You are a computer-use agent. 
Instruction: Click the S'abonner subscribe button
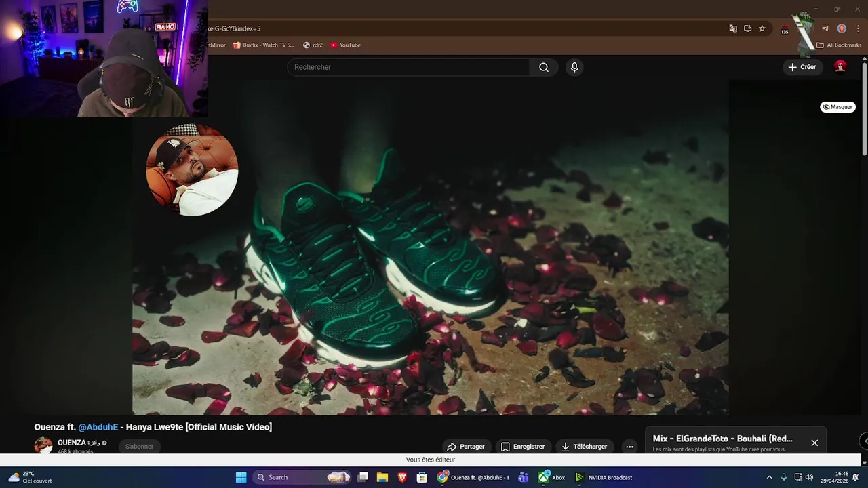tap(139, 447)
